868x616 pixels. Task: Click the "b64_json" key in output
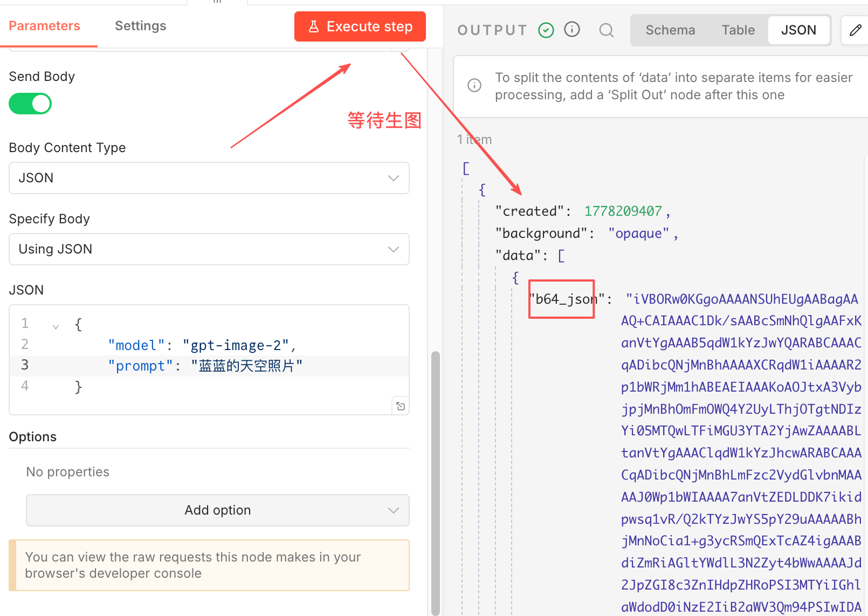point(567,299)
